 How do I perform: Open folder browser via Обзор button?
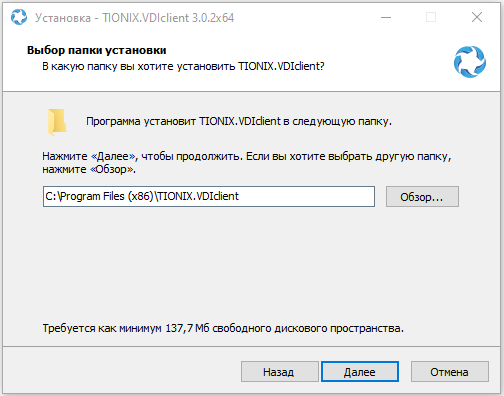pyautogui.click(x=422, y=197)
